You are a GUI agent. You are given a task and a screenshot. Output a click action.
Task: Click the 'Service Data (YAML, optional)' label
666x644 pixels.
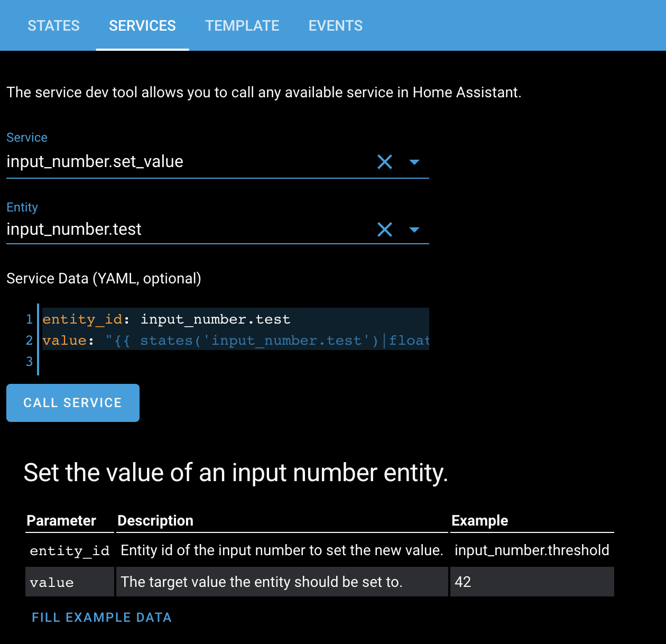[104, 279]
